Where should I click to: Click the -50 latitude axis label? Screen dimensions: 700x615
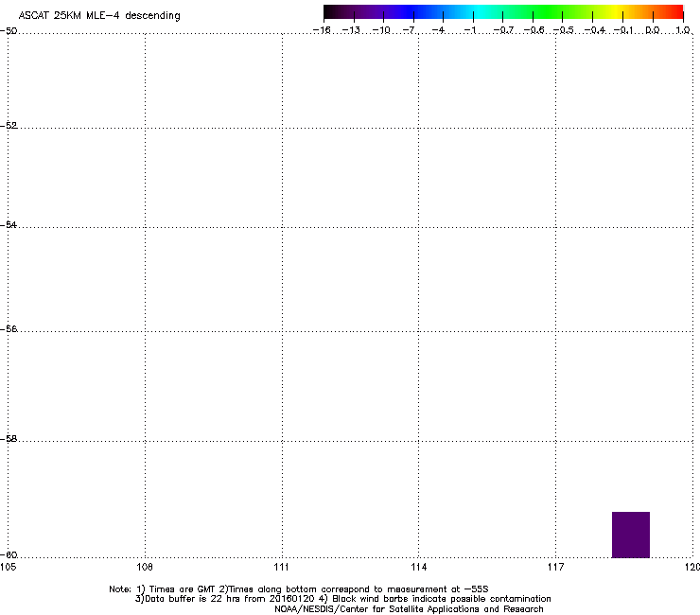coord(9,31)
